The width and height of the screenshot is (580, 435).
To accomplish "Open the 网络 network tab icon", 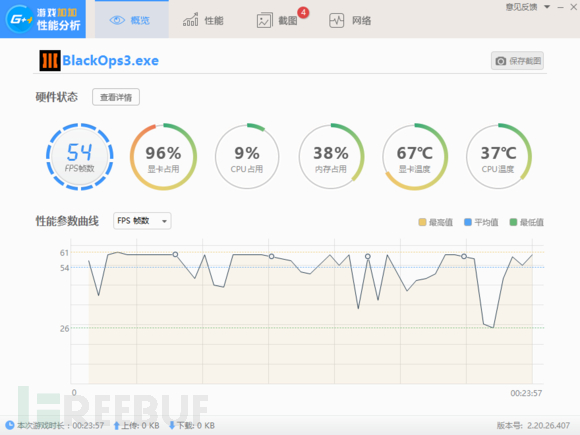I will click(x=337, y=21).
